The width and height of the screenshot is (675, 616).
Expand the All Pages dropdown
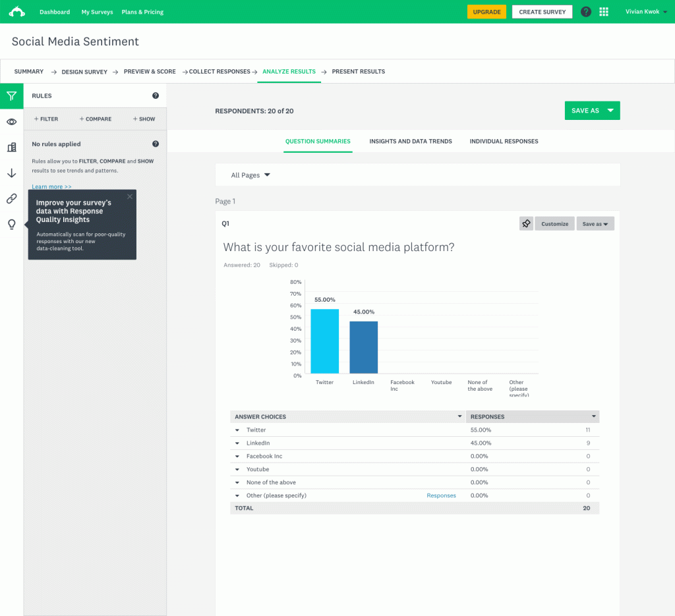point(250,175)
